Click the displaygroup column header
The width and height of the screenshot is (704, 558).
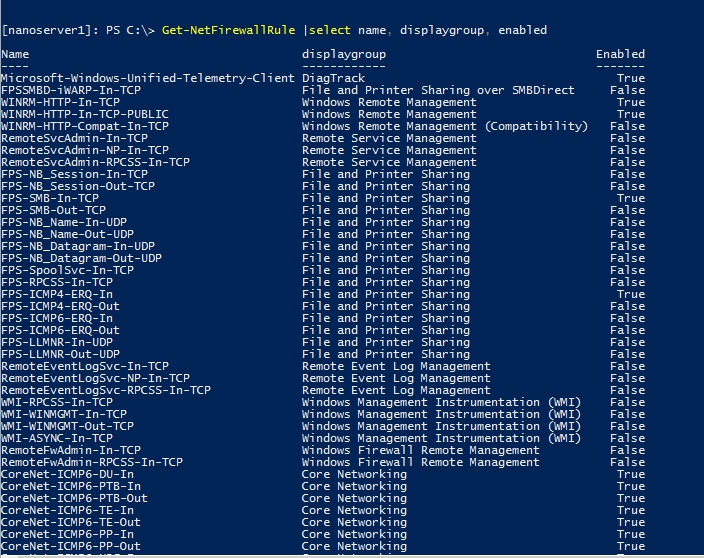[x=344, y=54]
